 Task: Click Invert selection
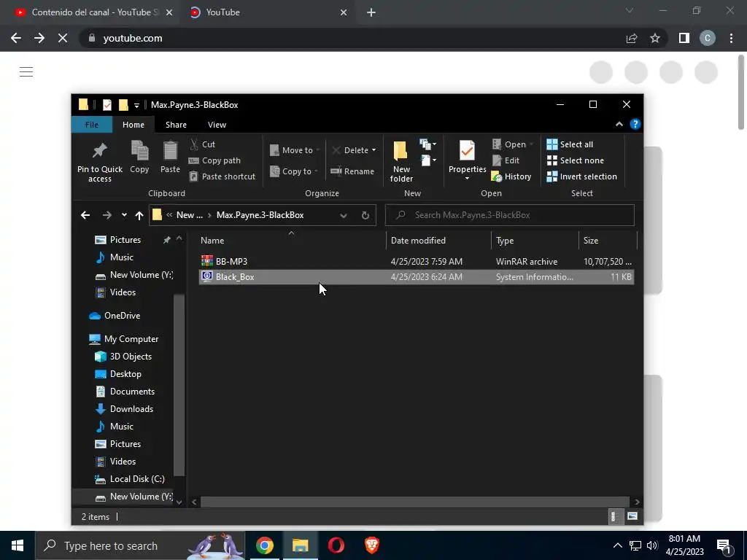[x=581, y=176]
